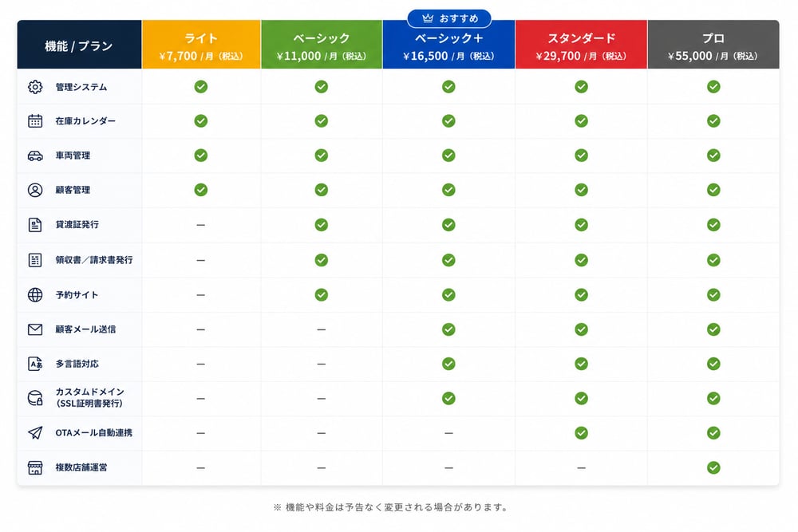Click the footnote about 機能や料金 changes

click(390, 507)
